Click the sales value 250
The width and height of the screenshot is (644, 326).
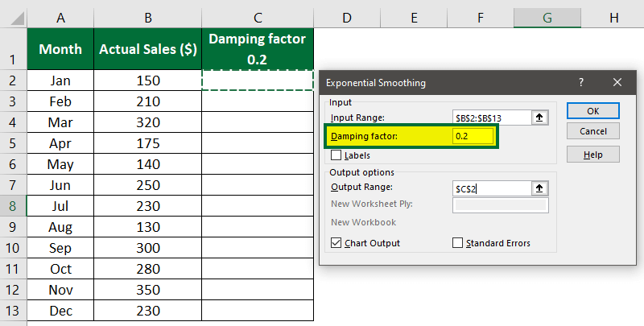tap(148, 185)
